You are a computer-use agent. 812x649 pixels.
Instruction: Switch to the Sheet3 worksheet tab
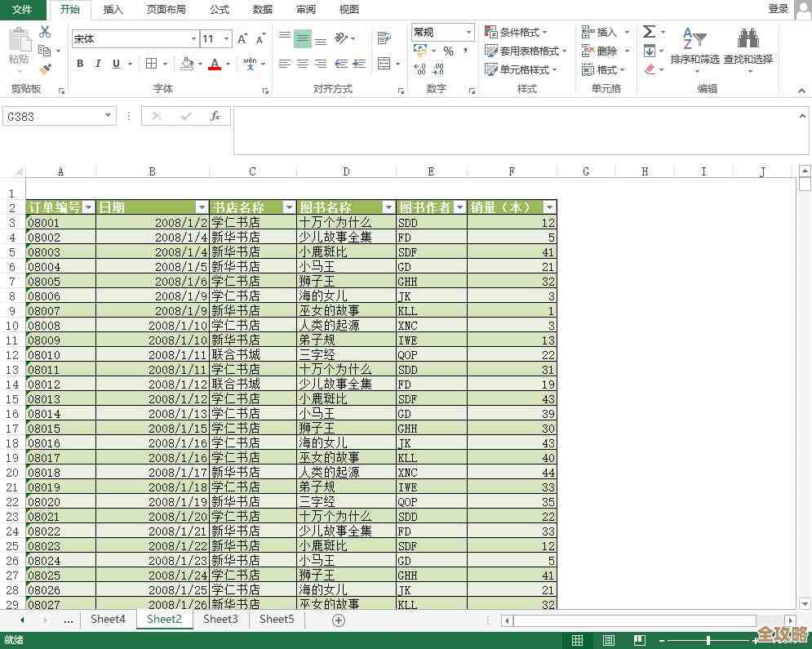[x=220, y=620]
